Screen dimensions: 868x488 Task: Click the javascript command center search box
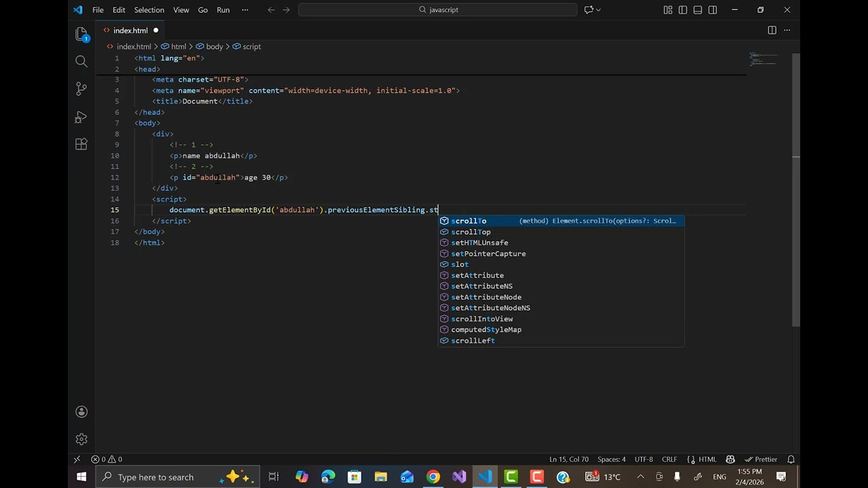coord(437,9)
